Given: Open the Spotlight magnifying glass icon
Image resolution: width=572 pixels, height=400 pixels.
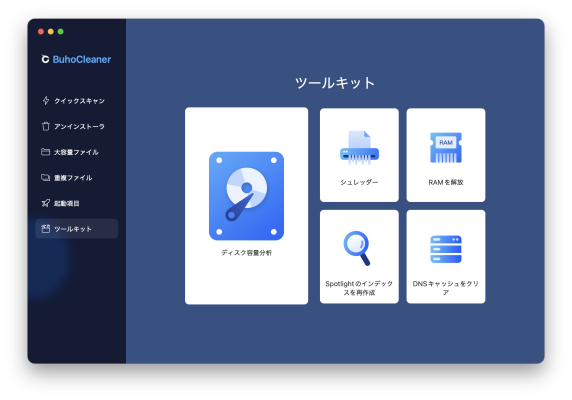Looking at the screenshot, I should (x=357, y=248).
